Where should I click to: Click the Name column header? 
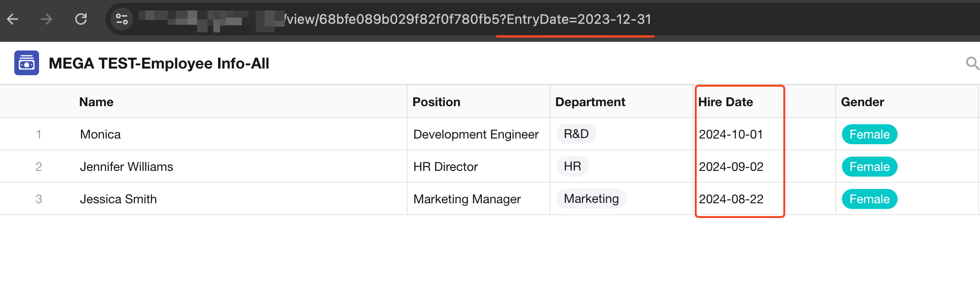96,102
